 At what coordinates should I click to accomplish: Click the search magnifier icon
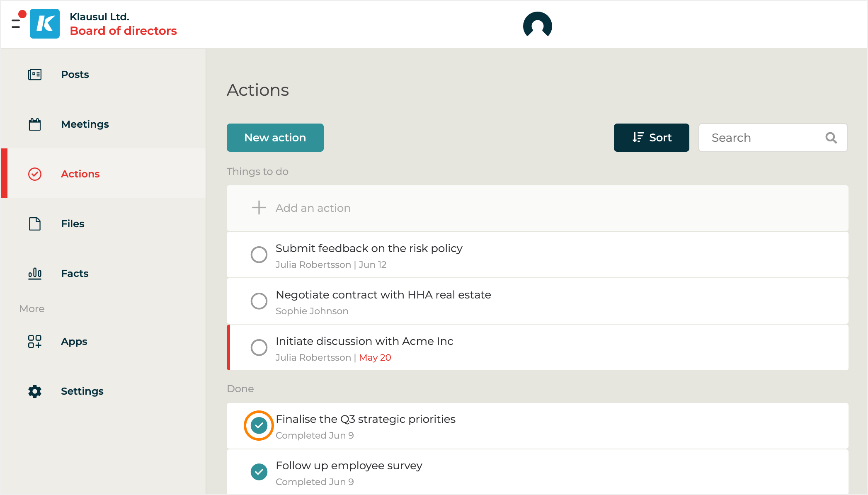[x=831, y=138]
